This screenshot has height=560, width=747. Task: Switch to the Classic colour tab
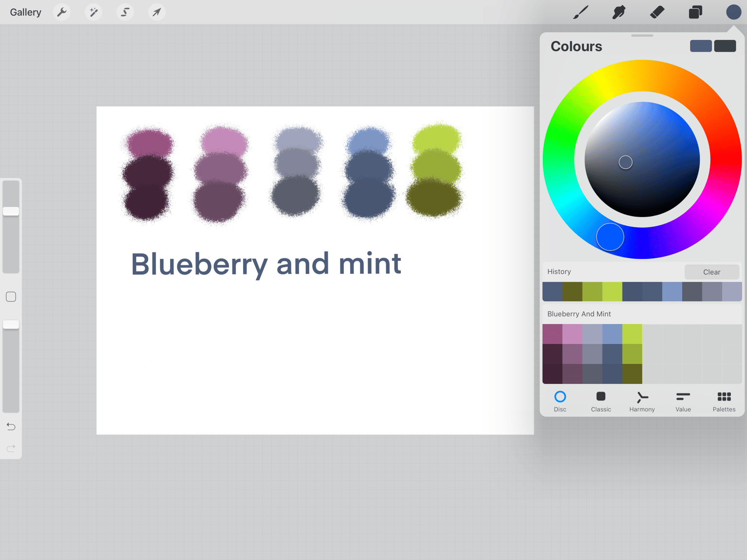pyautogui.click(x=601, y=401)
